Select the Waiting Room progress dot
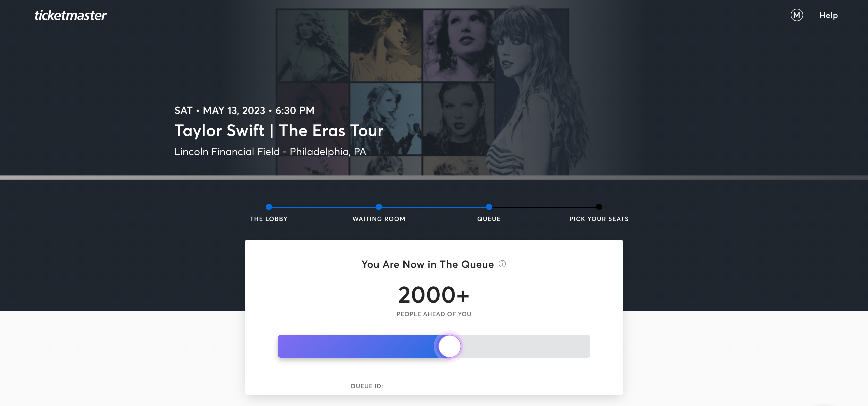Viewport: 868px width, 406px height. click(x=379, y=207)
